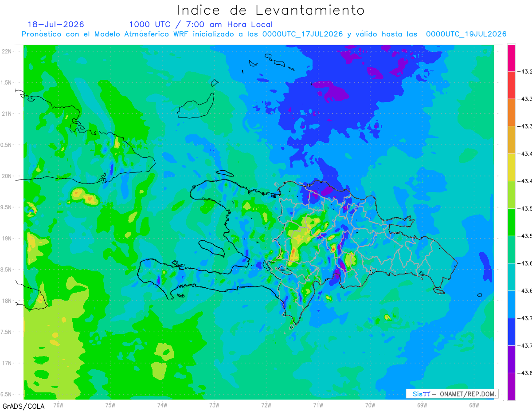Select the turquoise swatch in the colorbar
Screen dimensions: 532x411
[x=511, y=277]
